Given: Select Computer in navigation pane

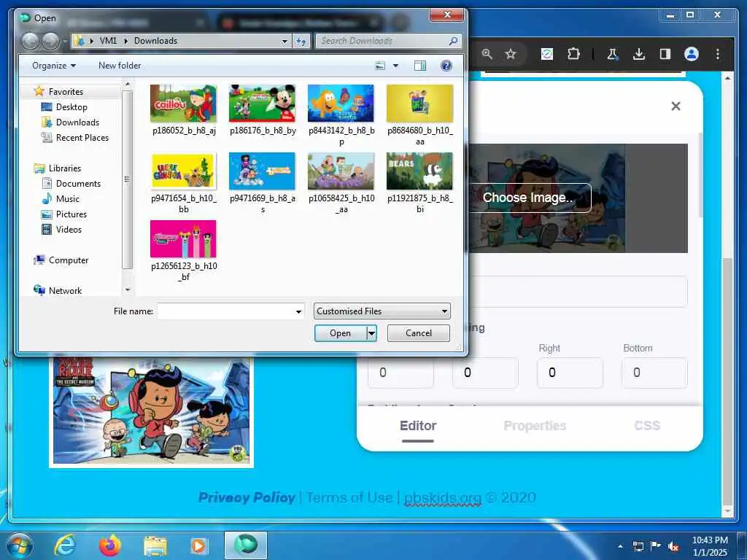Looking at the screenshot, I should tap(69, 260).
